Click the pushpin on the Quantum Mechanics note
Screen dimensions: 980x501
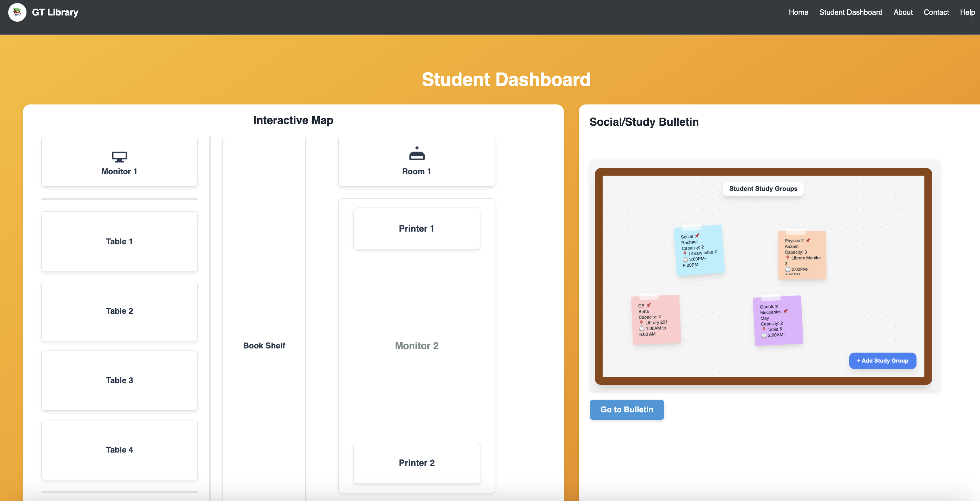pos(786,311)
